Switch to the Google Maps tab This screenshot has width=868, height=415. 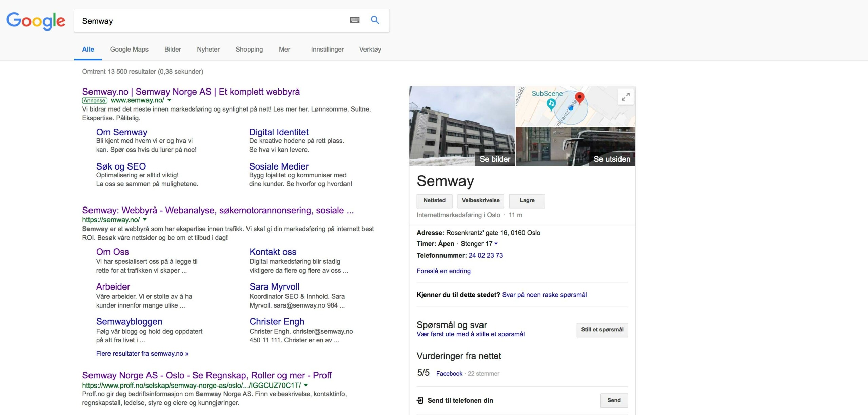coord(129,49)
